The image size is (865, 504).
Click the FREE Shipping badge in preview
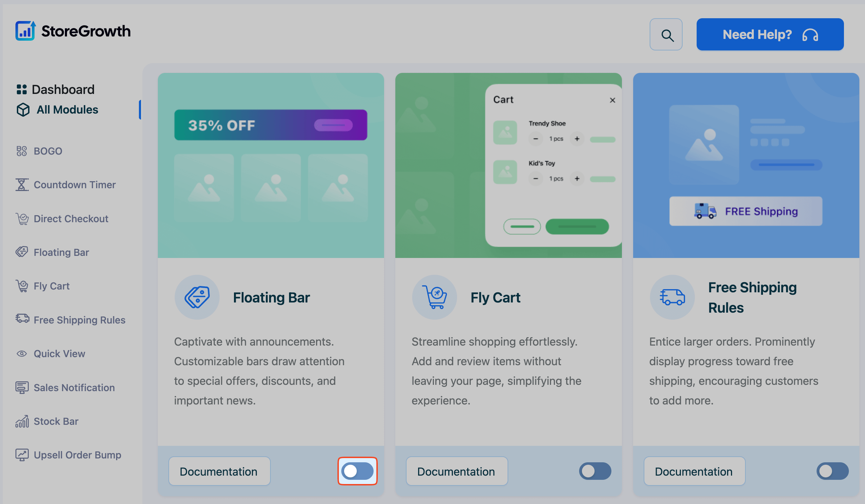[746, 211]
